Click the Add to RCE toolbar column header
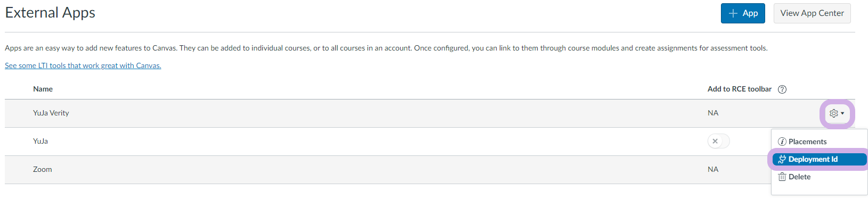Screen dimensions: 868x207 pos(740,89)
